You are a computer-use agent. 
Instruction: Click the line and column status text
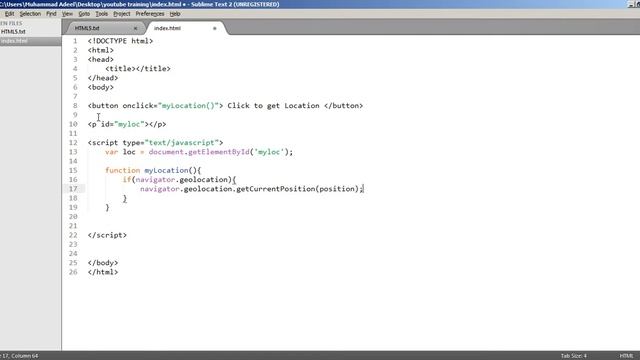19,356
